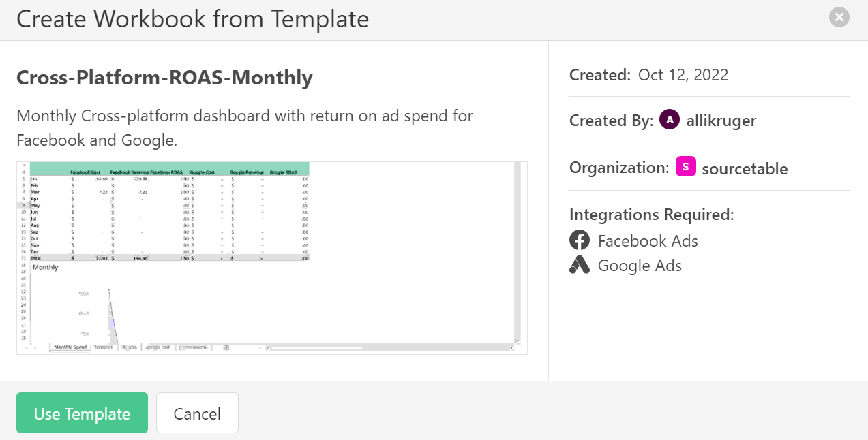Apply template with Use Template button
The width and height of the screenshot is (868, 440).
[x=82, y=413]
